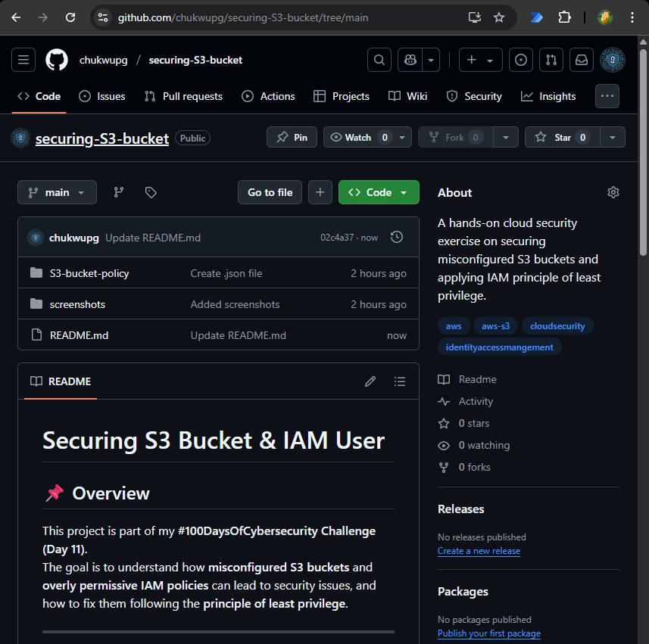Open the latest commit message Update README.md

pos(153,238)
